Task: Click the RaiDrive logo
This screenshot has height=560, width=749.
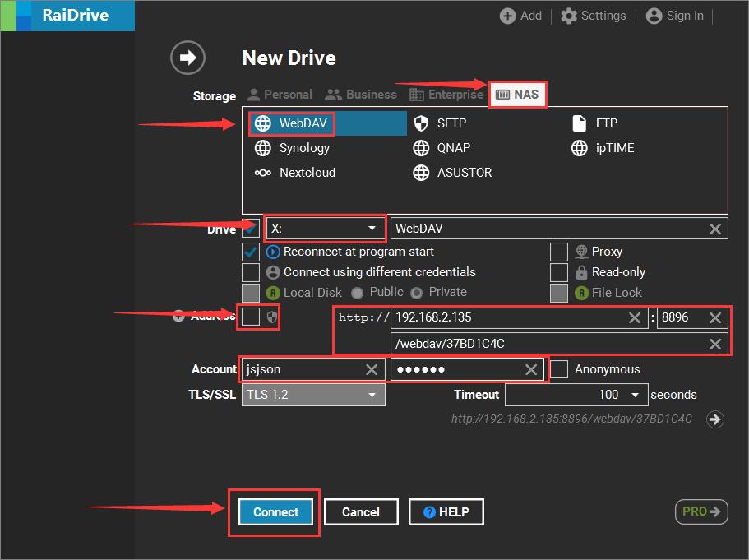Action: coord(68,16)
